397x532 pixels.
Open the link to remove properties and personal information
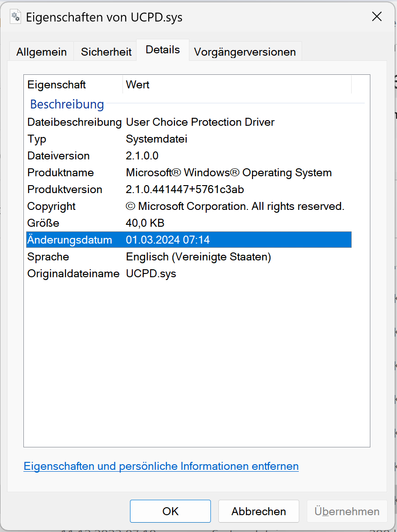pos(161,466)
